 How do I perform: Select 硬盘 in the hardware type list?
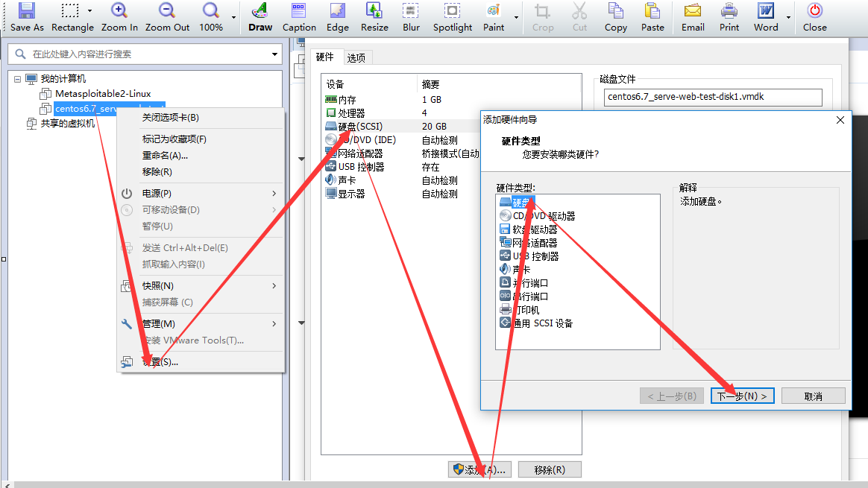517,203
